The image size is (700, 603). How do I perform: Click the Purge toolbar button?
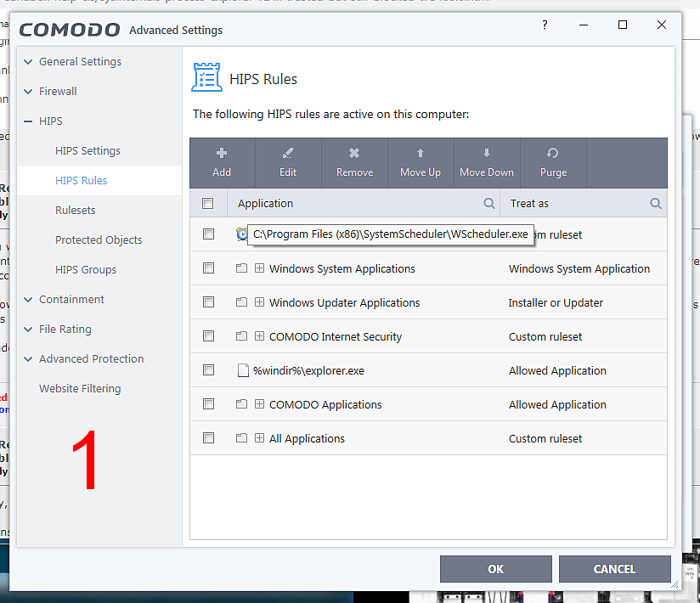(x=553, y=163)
